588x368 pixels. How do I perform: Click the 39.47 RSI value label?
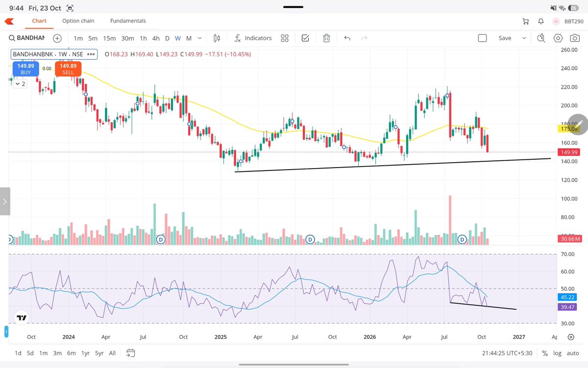567,307
